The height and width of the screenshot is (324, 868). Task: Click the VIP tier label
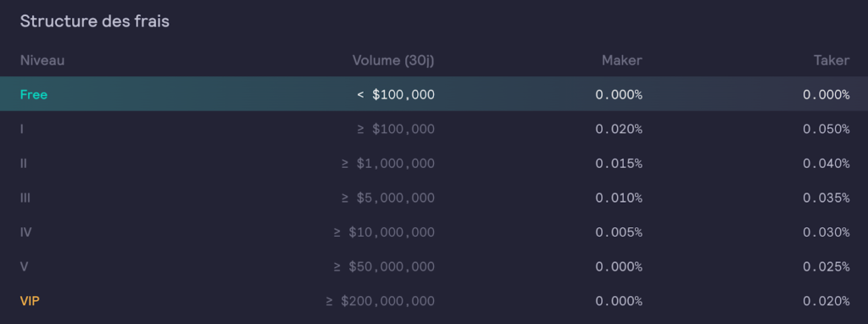[30, 301]
